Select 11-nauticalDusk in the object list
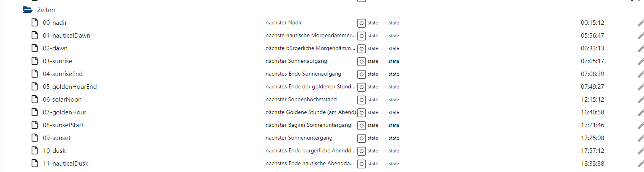This screenshot has width=644, height=172. pyautogui.click(x=66, y=163)
